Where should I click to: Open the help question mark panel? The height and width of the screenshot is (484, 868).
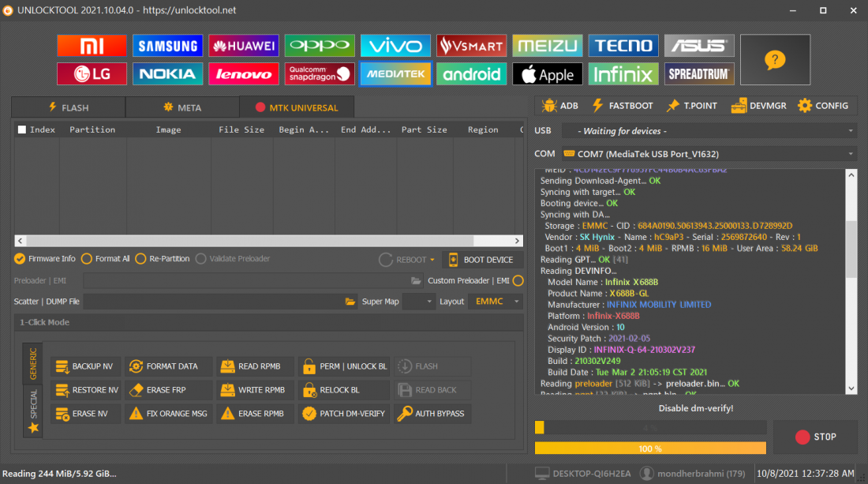tap(775, 60)
